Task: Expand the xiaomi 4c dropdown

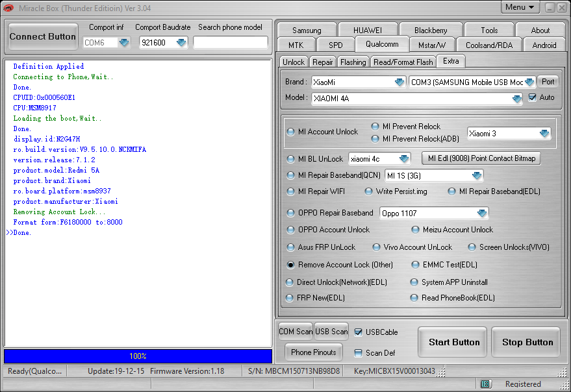Action: point(404,159)
